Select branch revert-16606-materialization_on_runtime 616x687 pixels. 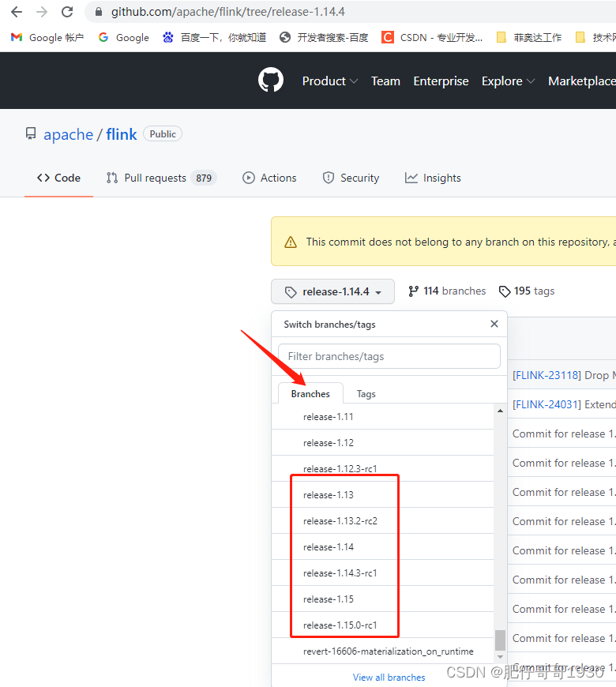point(382,651)
